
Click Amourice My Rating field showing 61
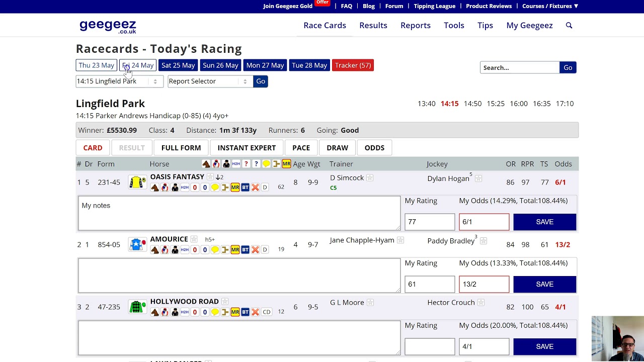[x=430, y=284]
